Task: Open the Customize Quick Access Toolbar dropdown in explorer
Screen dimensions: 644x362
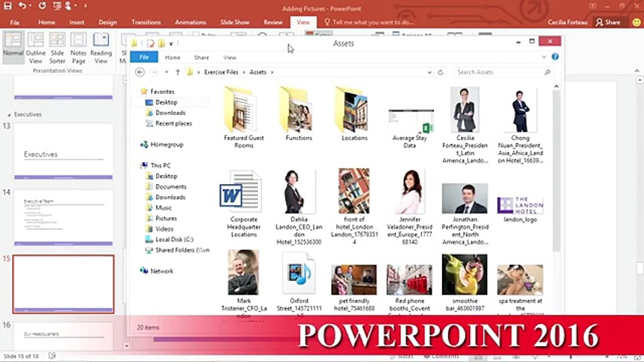Action: pyautogui.click(x=171, y=44)
